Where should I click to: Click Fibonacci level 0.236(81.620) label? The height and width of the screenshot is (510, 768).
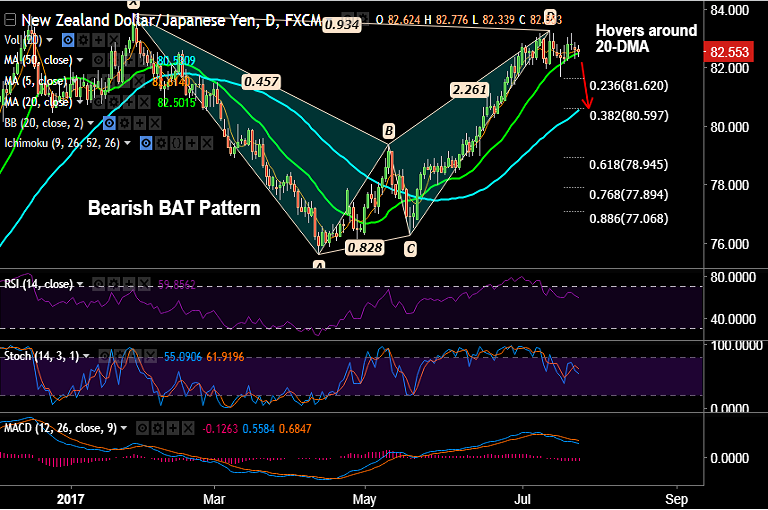coord(629,86)
